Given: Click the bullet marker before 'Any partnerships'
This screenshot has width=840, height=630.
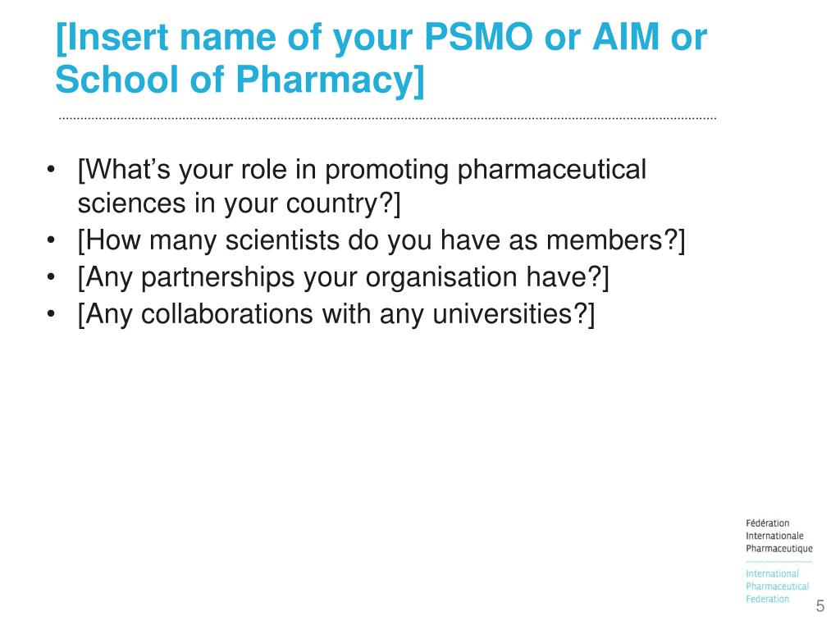Looking at the screenshot, I should pyautogui.click(x=51, y=277).
